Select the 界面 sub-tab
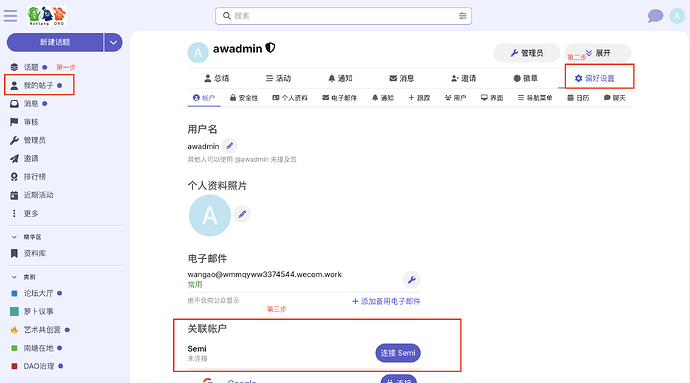 [x=492, y=98]
